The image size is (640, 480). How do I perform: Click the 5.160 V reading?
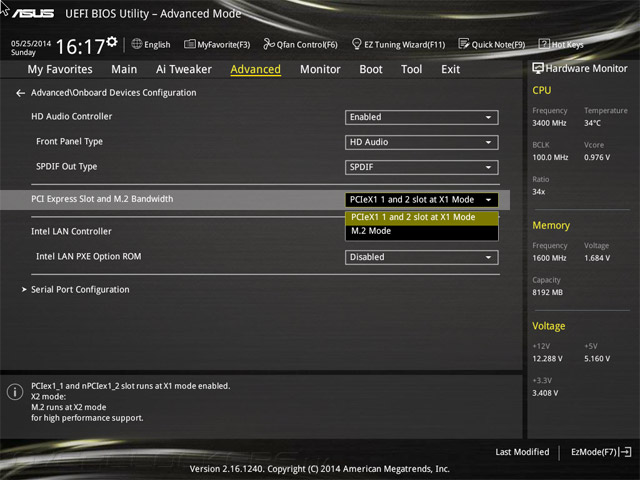(x=597, y=358)
